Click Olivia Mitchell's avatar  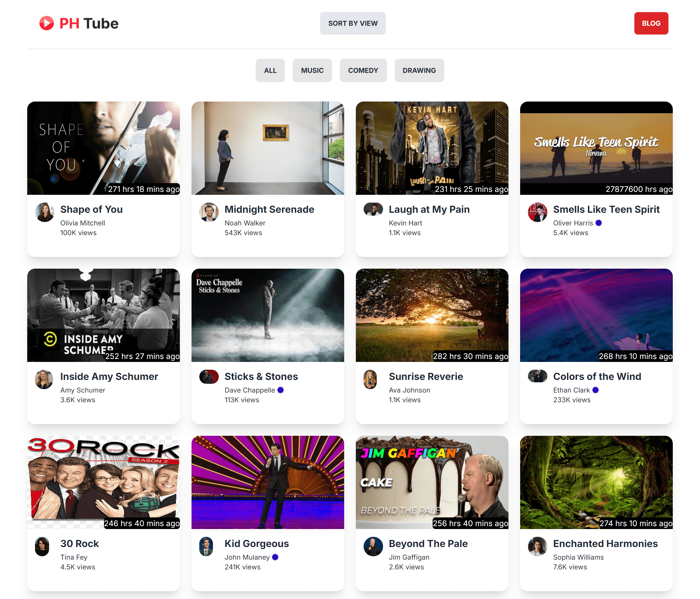[x=44, y=212]
